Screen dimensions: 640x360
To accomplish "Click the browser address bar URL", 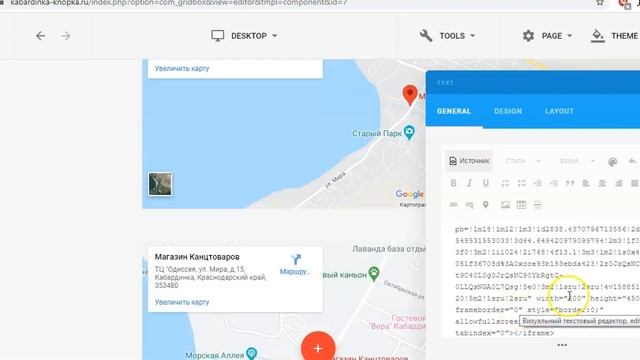I will (179, 3).
